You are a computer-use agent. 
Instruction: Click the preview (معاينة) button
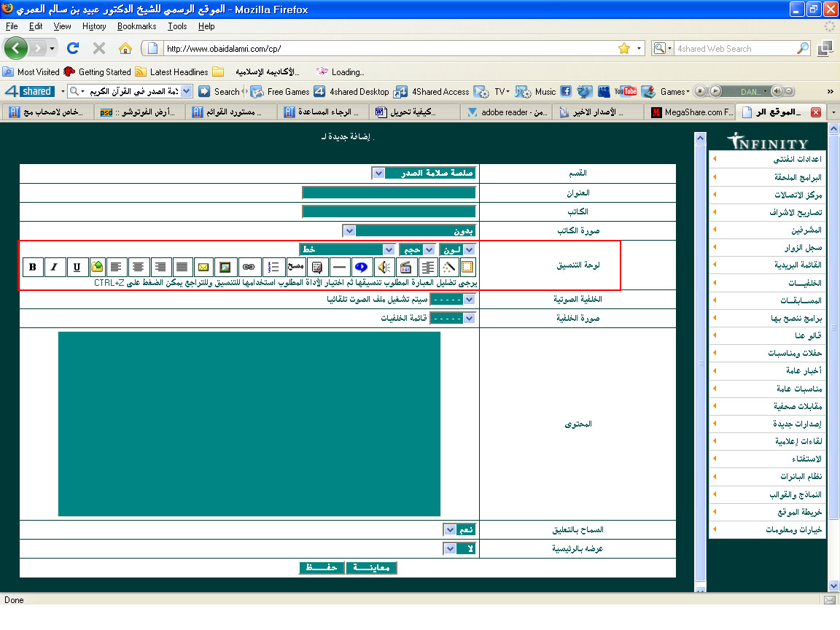372,568
